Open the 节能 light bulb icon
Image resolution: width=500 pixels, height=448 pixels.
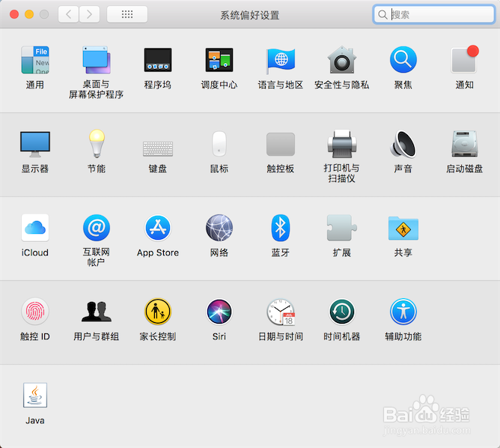97,144
